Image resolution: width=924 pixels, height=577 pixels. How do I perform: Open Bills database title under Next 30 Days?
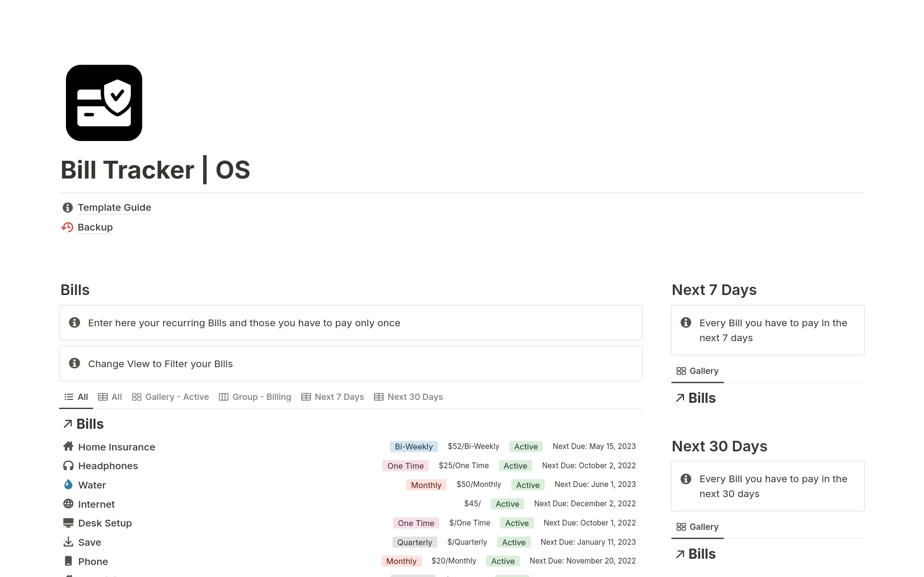pos(702,554)
